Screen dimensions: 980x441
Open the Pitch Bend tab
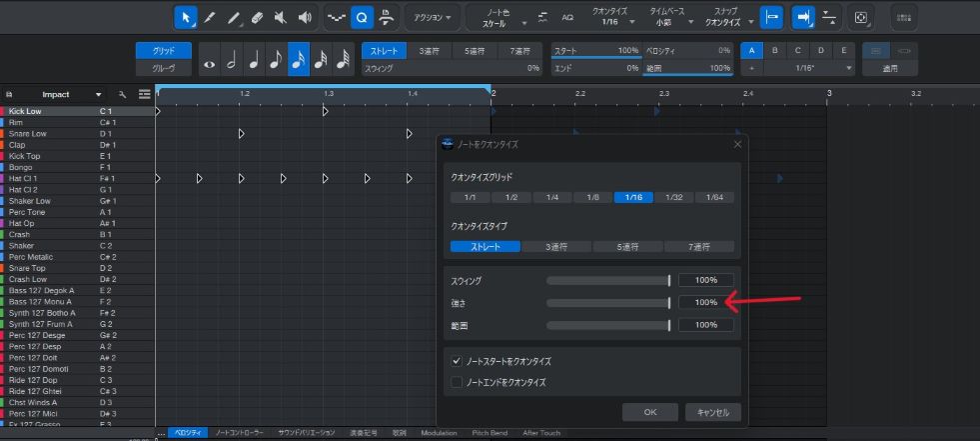[x=490, y=433]
